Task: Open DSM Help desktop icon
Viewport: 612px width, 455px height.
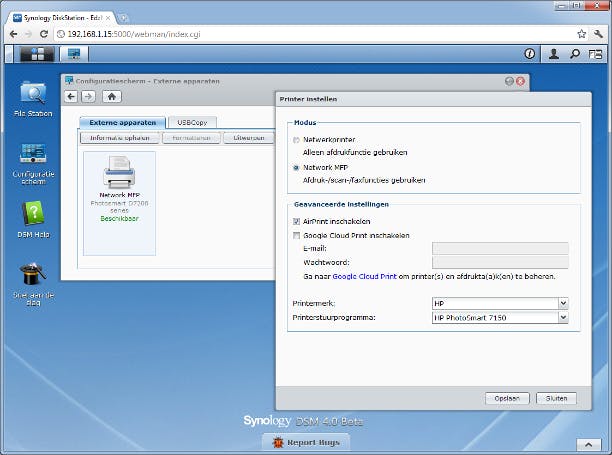Action: tap(33, 219)
